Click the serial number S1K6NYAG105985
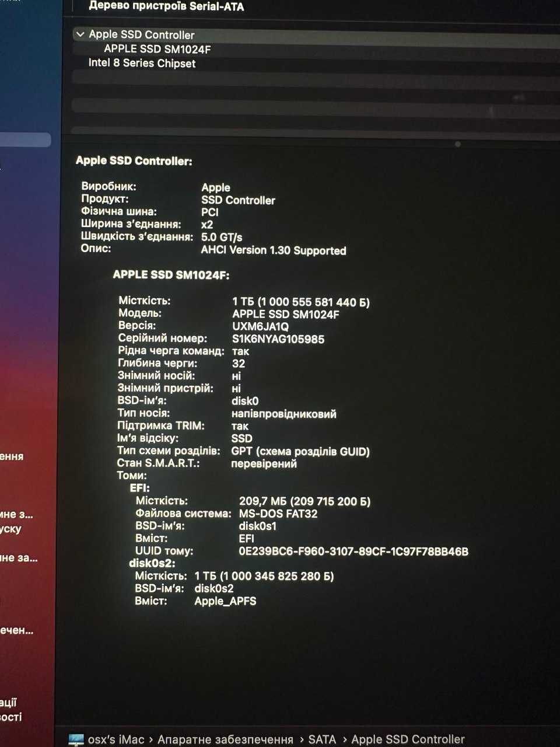The width and height of the screenshot is (560, 747). point(278,339)
